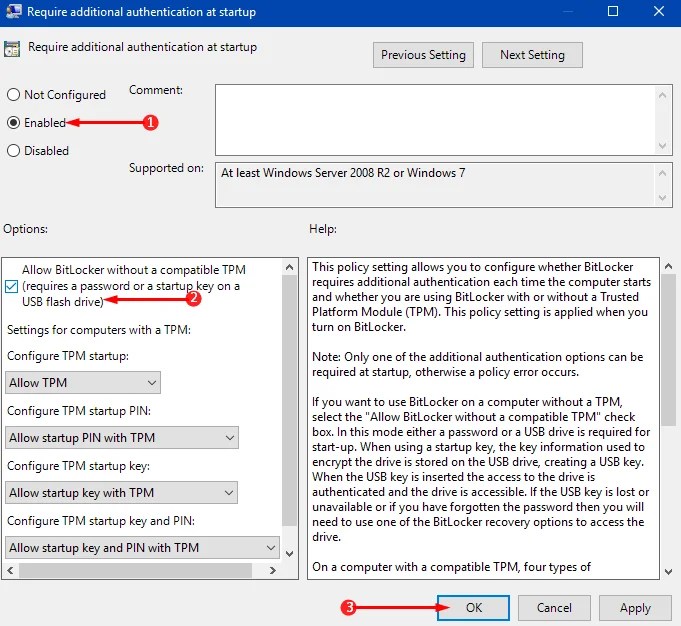Click inside the Comment text box
Image resolution: width=681 pixels, height=626 pixels.
click(x=435, y=120)
